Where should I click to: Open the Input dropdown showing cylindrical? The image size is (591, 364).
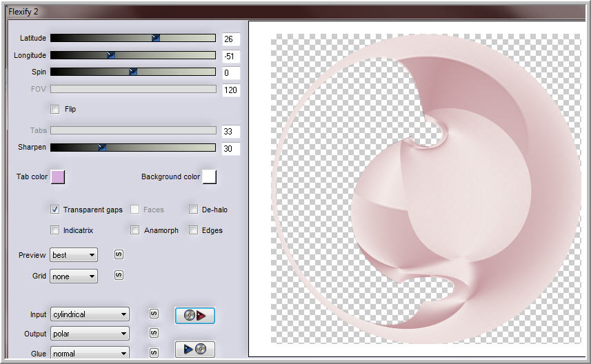90,314
